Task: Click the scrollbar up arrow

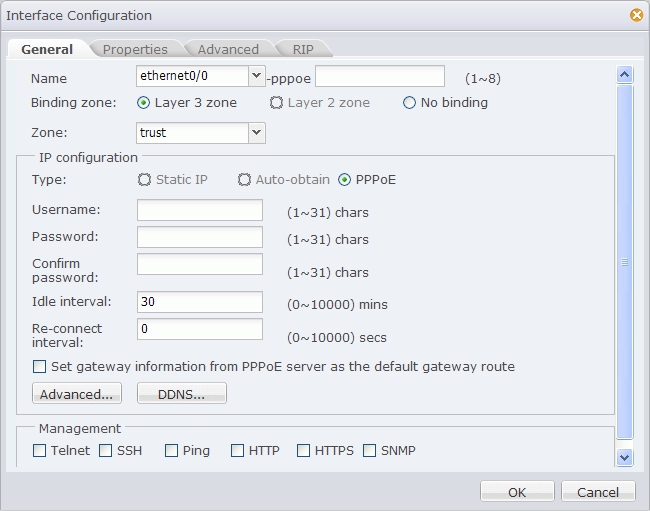Action: point(625,75)
